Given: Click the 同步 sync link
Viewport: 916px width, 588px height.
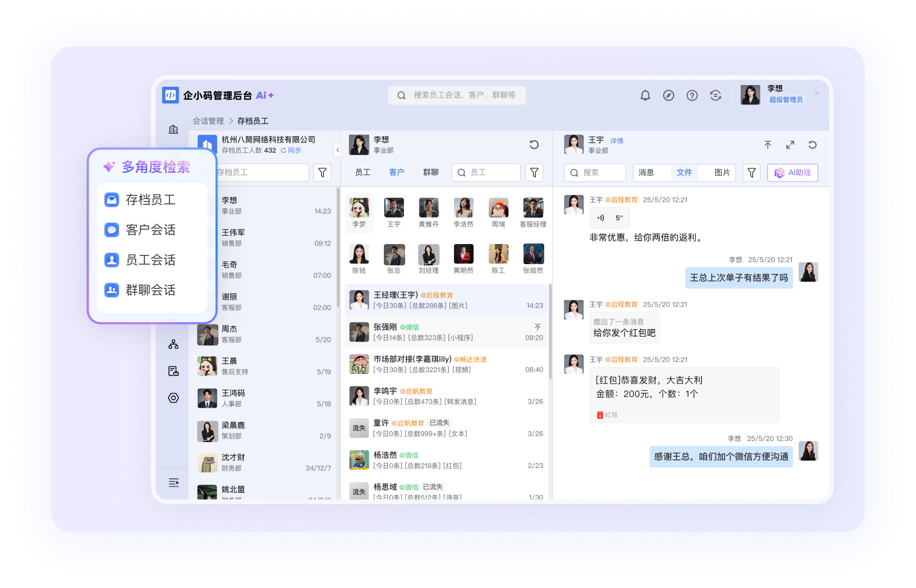Looking at the screenshot, I should pos(291,150).
